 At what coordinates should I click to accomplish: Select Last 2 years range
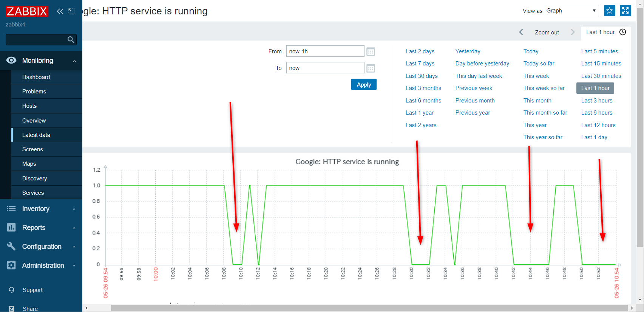click(421, 125)
